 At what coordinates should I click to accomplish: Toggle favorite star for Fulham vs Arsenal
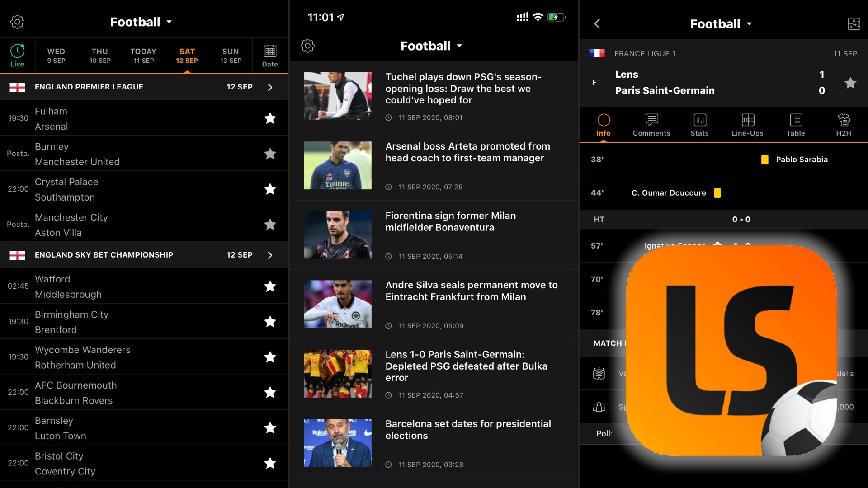click(x=270, y=117)
